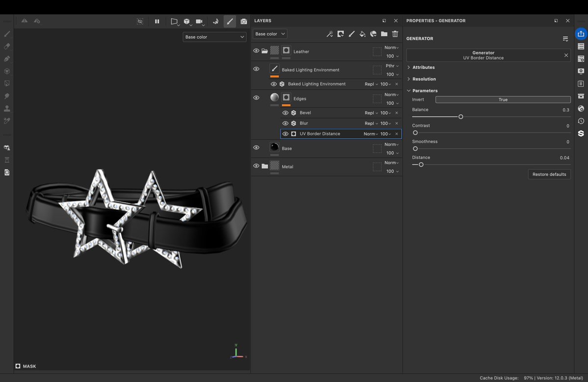Pause engine computations with the pause button
The image size is (588, 382).
click(x=157, y=22)
